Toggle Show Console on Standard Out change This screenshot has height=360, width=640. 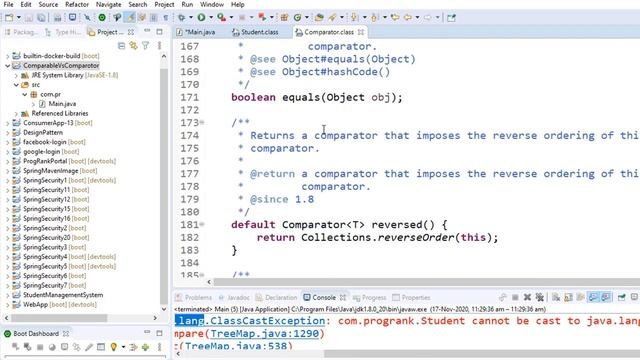(593, 297)
